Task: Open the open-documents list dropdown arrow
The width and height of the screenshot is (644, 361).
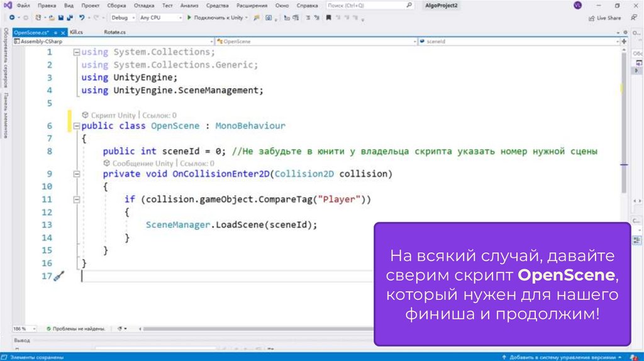Action: coord(618,33)
